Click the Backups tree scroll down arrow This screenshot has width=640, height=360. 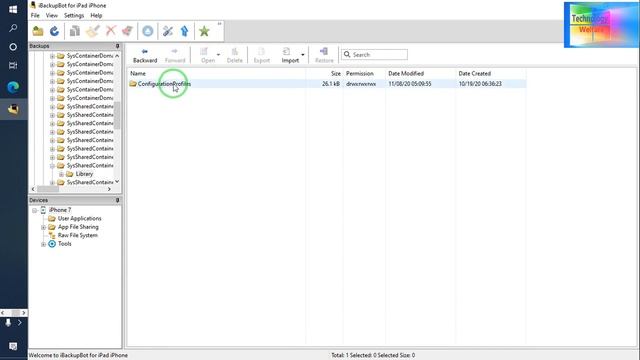(x=117, y=182)
